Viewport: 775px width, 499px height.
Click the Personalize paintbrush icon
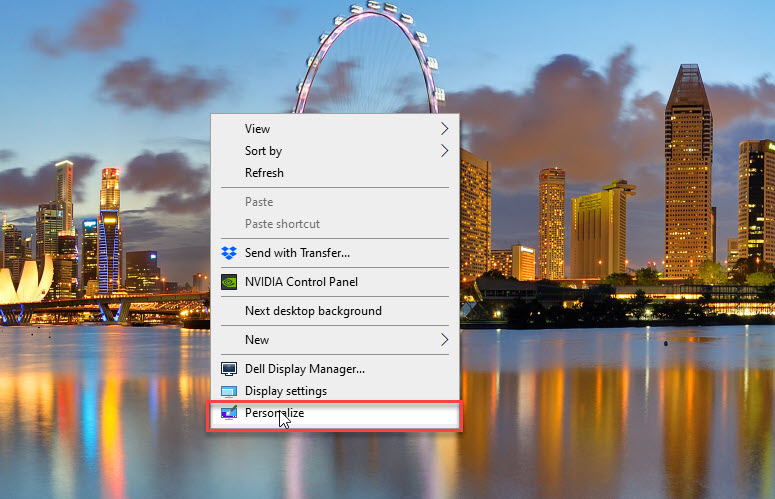click(229, 413)
